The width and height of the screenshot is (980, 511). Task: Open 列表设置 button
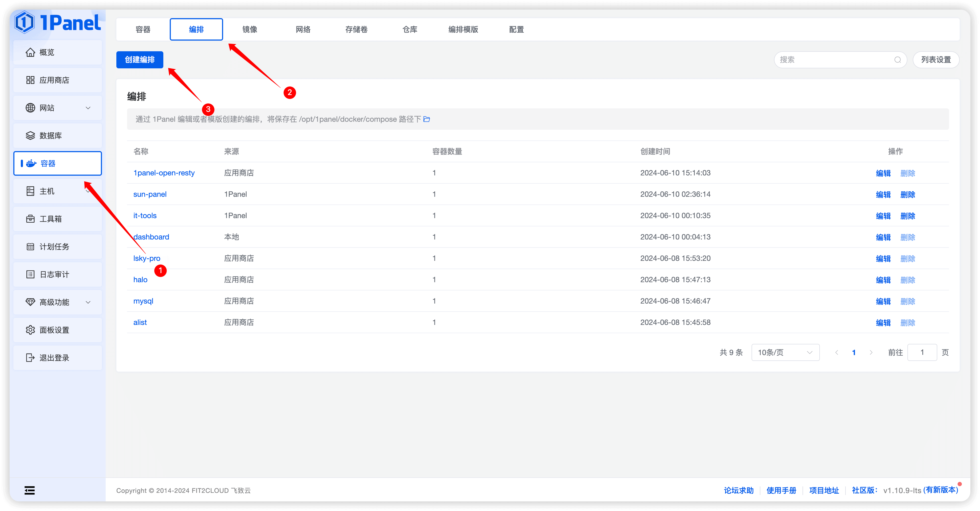[x=935, y=60]
